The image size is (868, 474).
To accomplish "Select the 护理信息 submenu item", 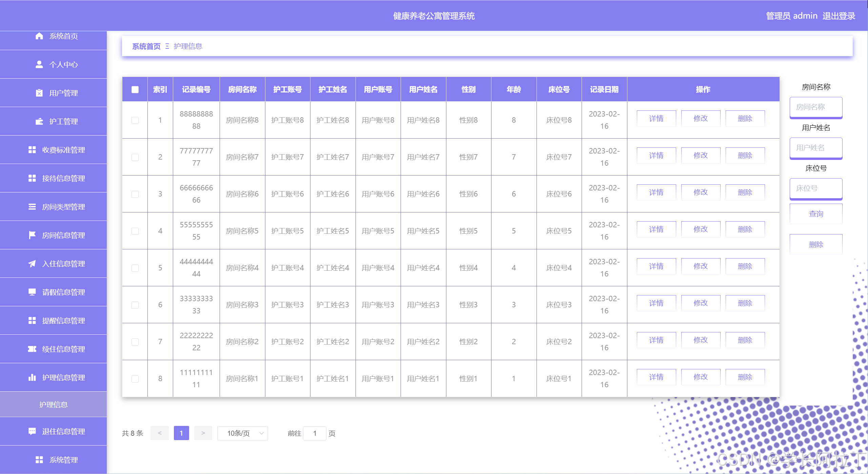I will pyautogui.click(x=53, y=404).
